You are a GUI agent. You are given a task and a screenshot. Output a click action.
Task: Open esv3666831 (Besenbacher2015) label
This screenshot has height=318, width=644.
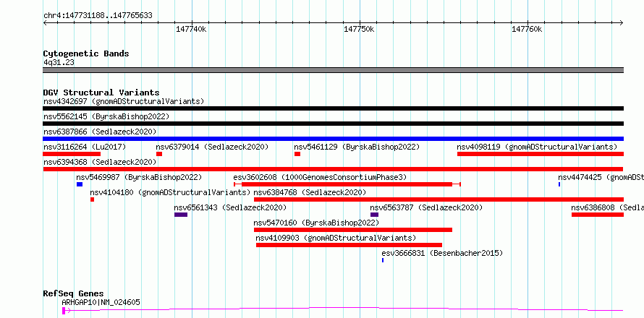[442, 253]
